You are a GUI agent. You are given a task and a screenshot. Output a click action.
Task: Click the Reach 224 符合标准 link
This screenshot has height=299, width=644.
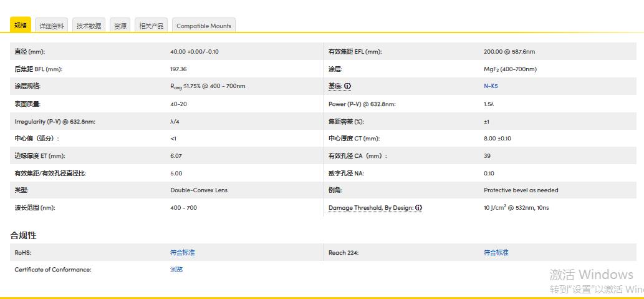(496, 253)
